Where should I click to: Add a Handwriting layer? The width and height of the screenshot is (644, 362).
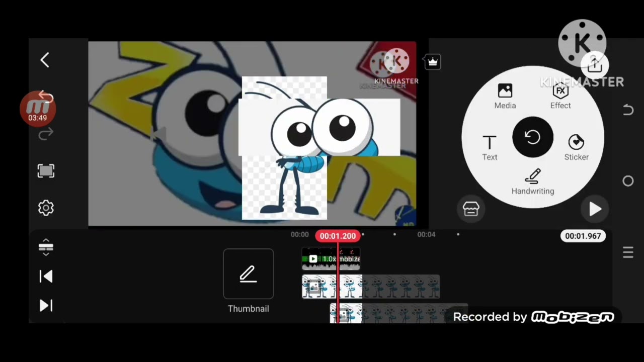tap(533, 182)
